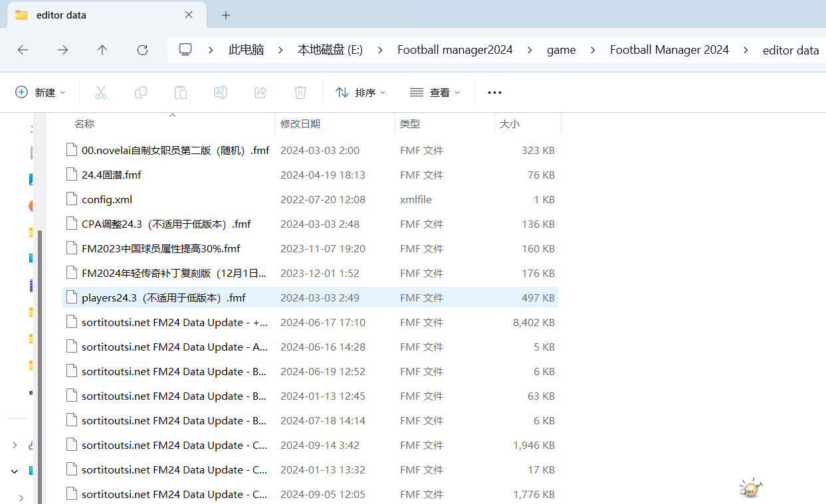Click the Cut scissors icon
Image resolution: width=826 pixels, height=504 pixels.
101,92
